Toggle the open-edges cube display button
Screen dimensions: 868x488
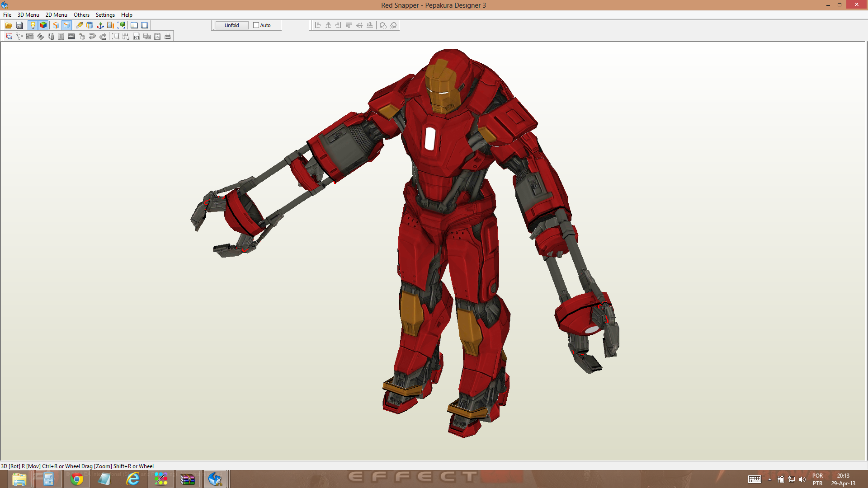(66, 25)
